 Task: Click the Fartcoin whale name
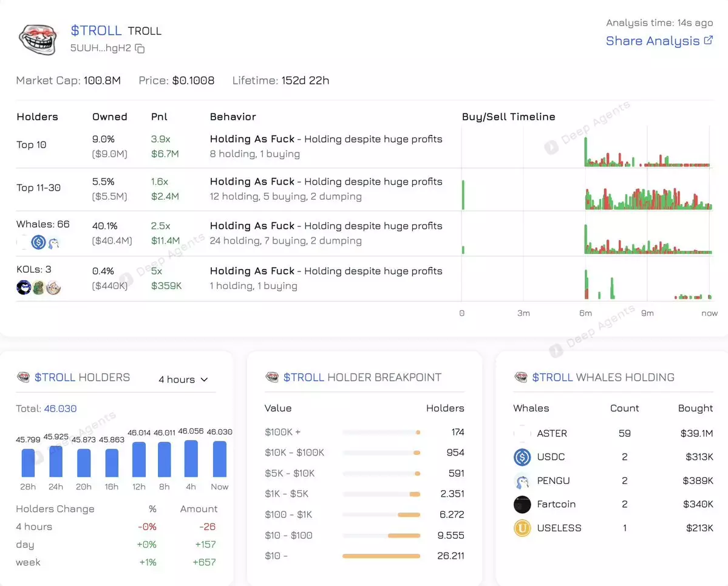pyautogui.click(x=556, y=504)
